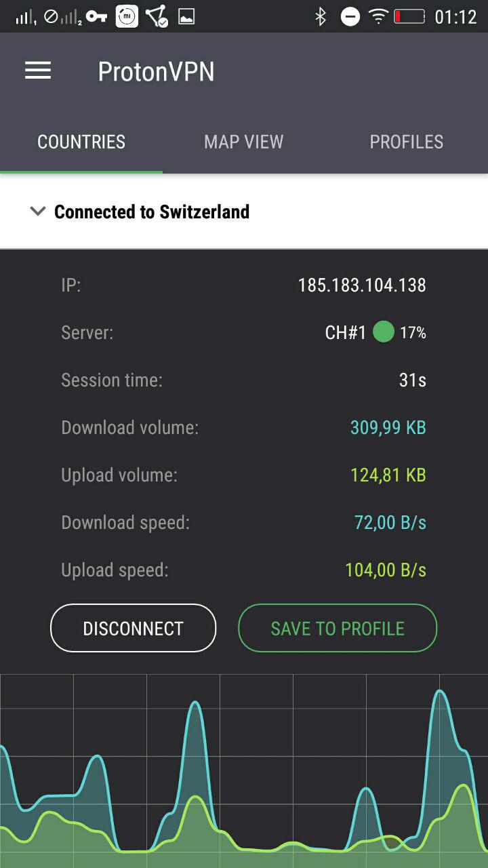
Task: Tap the IP address 185.183.104.138
Action: coord(362,285)
